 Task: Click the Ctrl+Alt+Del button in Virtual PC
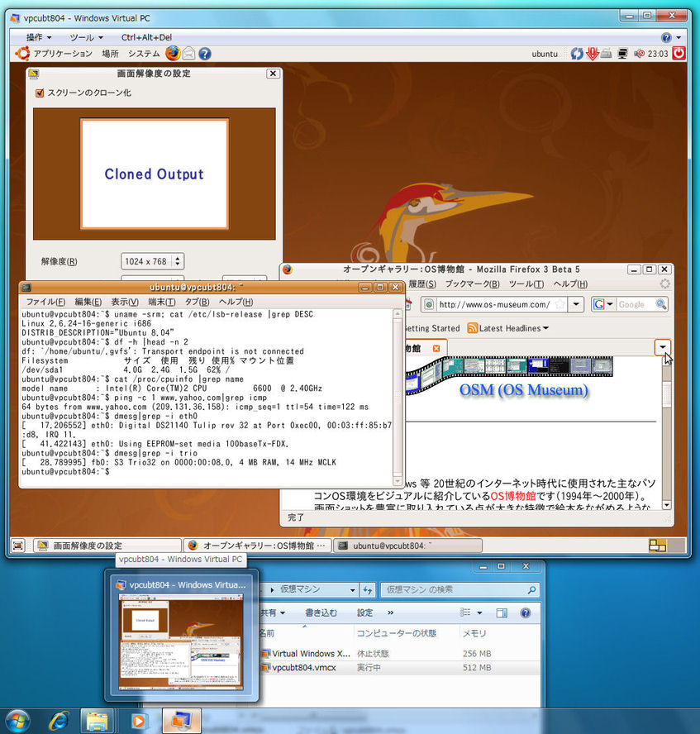pos(146,37)
